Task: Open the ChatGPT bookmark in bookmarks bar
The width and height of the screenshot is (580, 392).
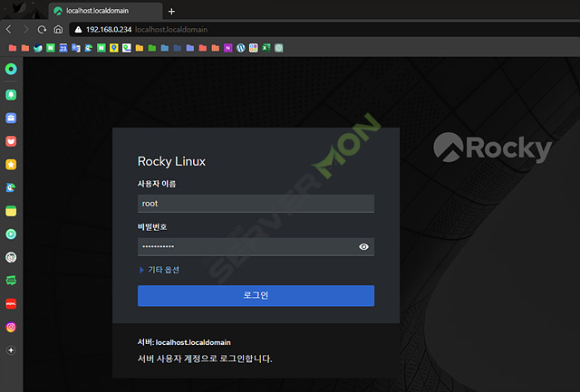Action: coord(278,48)
